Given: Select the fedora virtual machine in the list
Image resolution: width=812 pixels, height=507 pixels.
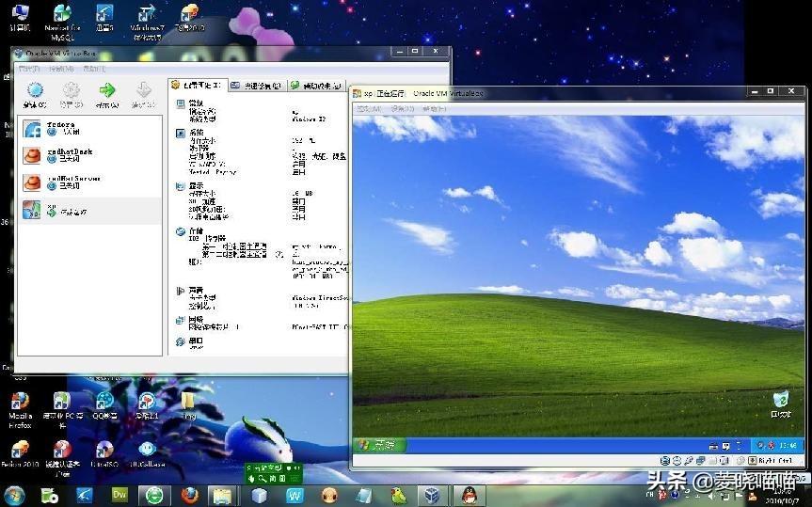Looking at the screenshot, I should [89, 129].
